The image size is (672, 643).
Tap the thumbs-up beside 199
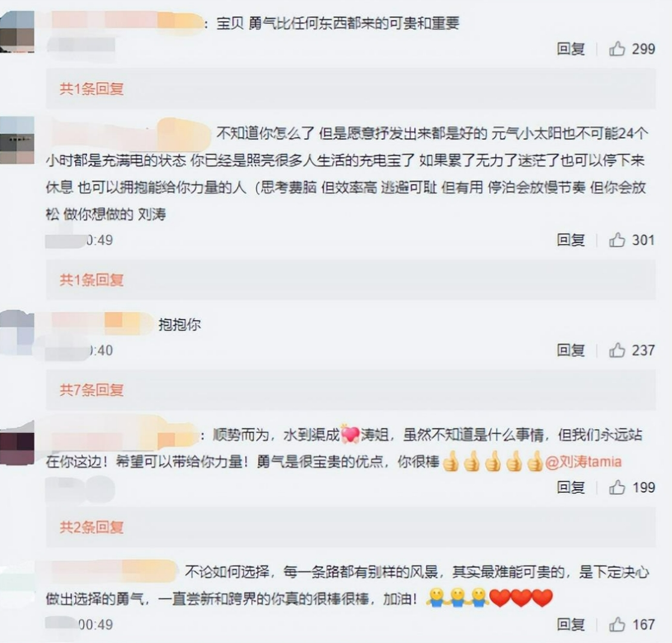tap(617, 487)
